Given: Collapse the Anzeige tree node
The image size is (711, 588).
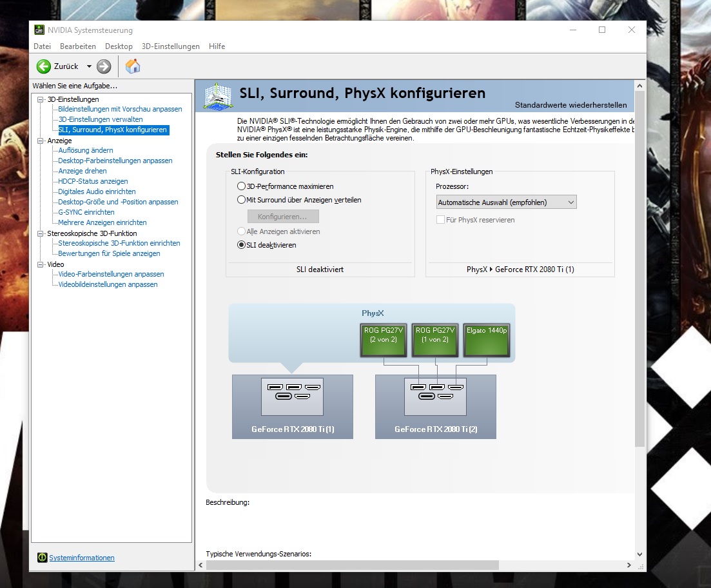Looking at the screenshot, I should pos(41,141).
